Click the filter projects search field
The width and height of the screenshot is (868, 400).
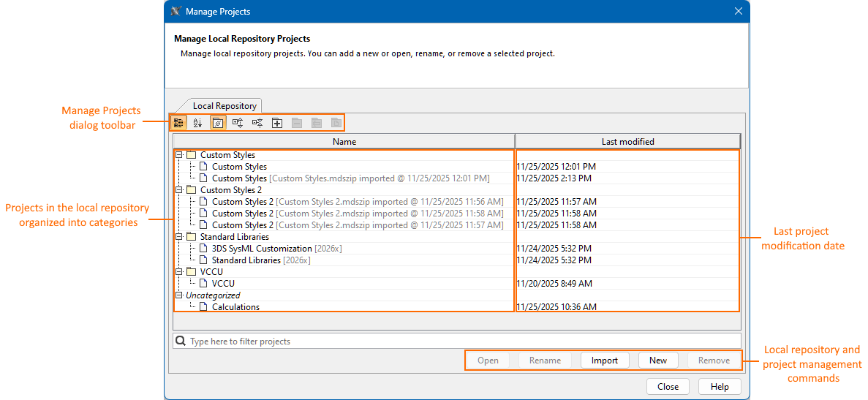(461, 341)
